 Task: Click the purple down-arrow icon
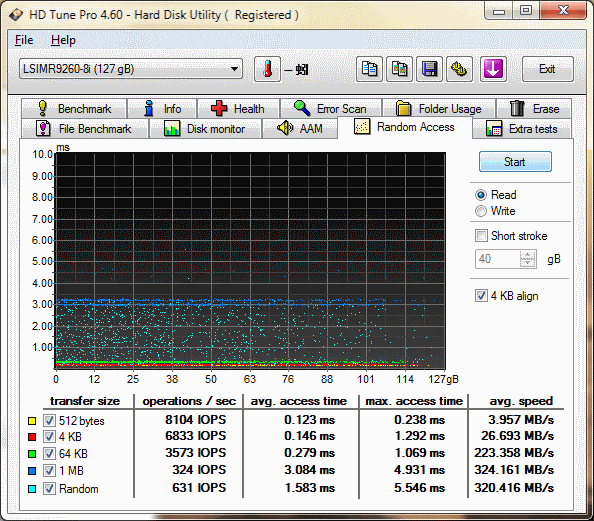coord(493,69)
